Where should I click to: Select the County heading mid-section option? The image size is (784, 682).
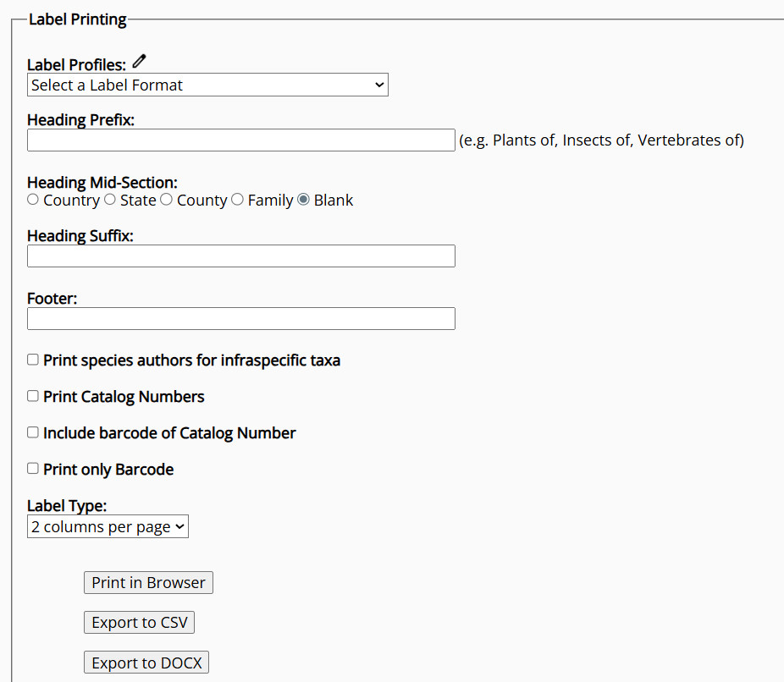[166, 200]
